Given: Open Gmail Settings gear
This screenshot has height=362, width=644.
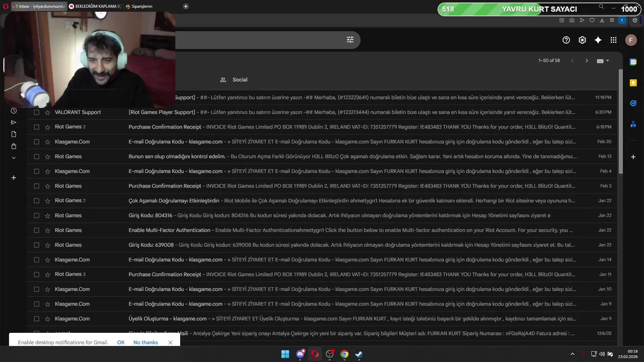Looking at the screenshot, I should pyautogui.click(x=582, y=40).
